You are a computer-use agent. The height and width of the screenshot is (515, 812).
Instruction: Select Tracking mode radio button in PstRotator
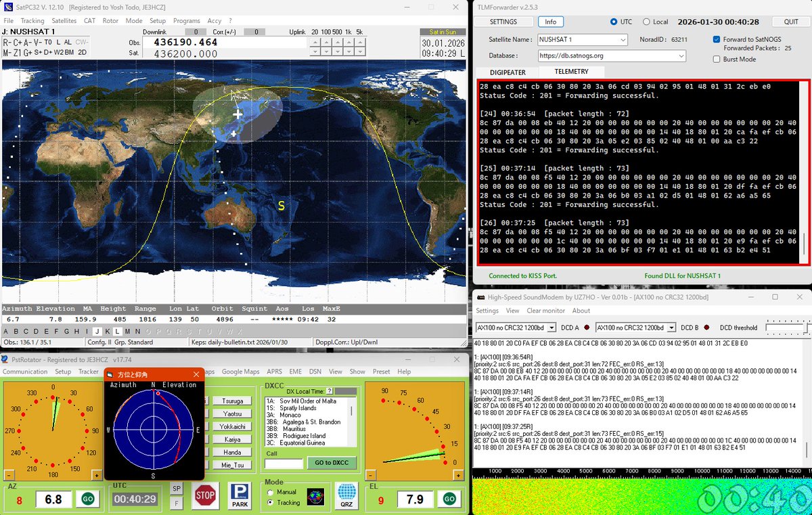pyautogui.click(x=271, y=503)
